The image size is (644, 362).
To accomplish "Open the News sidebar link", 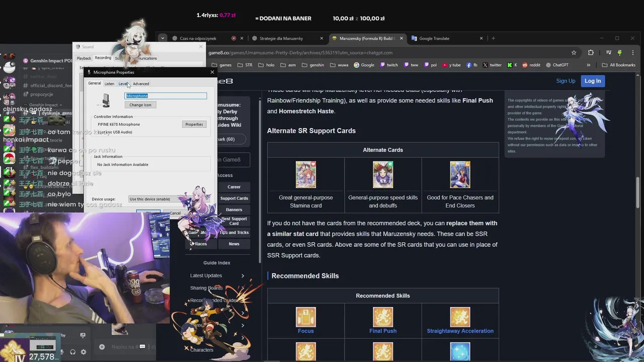I will point(234,244).
